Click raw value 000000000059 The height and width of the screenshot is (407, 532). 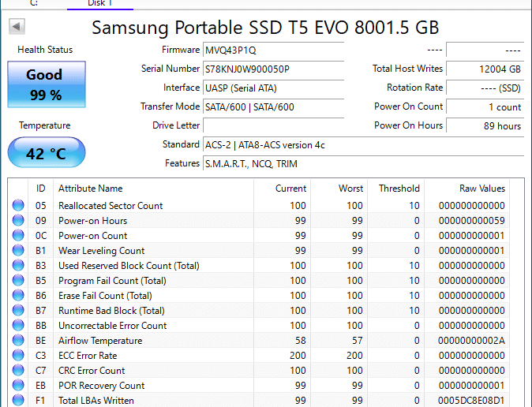pos(471,221)
